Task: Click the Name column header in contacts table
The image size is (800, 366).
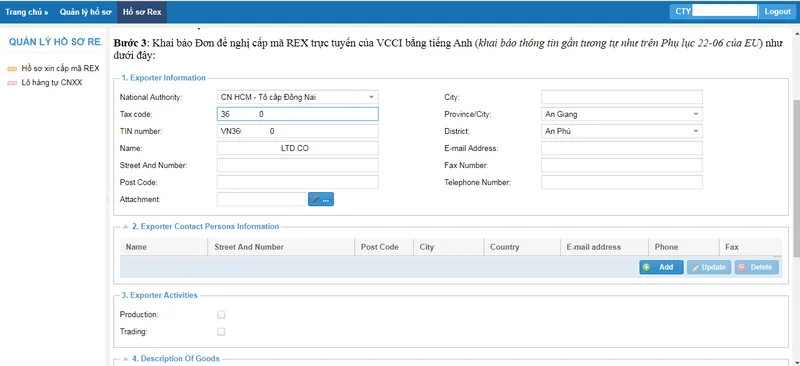Action: [164, 247]
